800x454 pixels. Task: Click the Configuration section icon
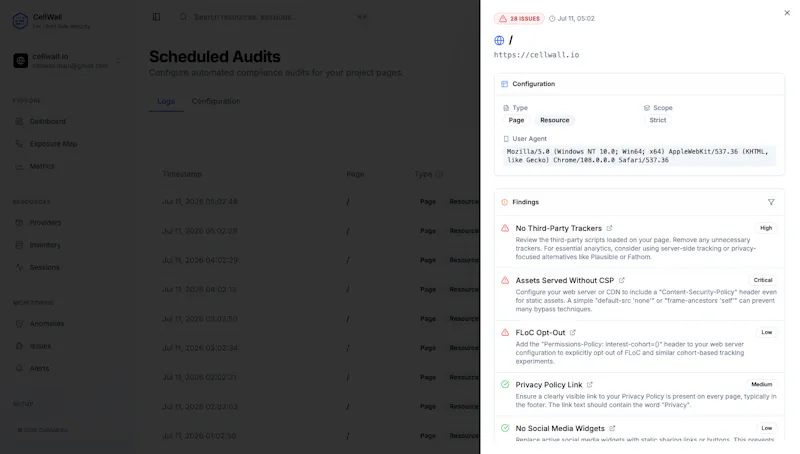tap(504, 84)
